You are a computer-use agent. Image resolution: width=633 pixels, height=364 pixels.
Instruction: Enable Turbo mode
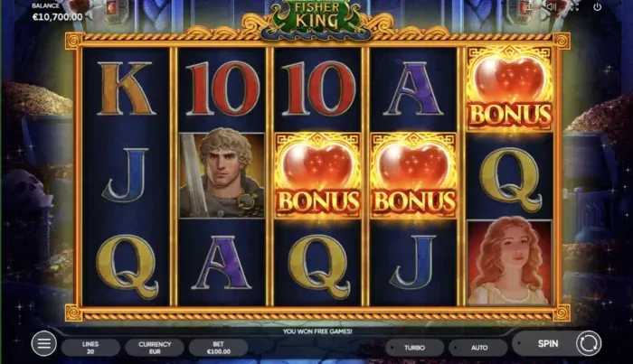tap(414, 348)
